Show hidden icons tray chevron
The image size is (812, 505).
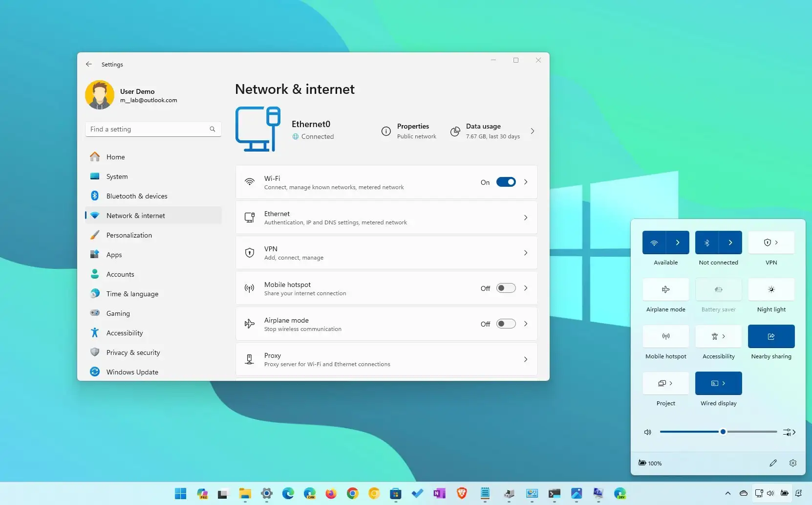click(727, 493)
